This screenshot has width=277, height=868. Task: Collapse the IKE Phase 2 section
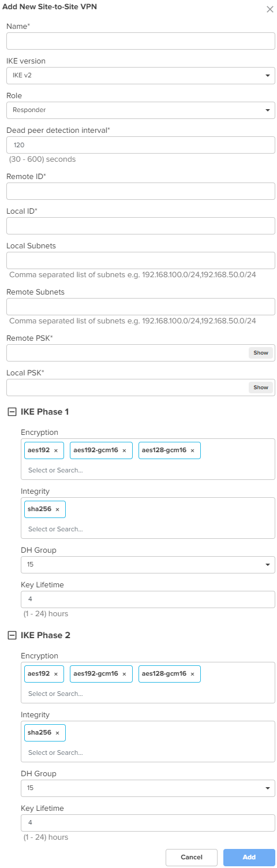click(x=11, y=635)
